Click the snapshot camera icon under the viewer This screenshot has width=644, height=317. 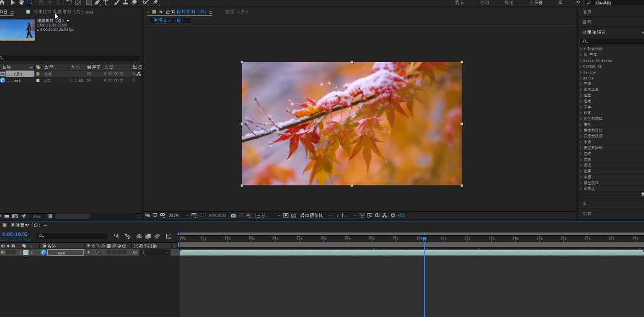[x=233, y=215]
